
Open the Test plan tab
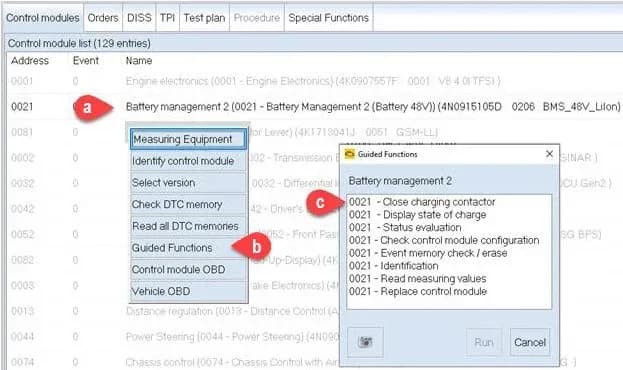point(204,18)
